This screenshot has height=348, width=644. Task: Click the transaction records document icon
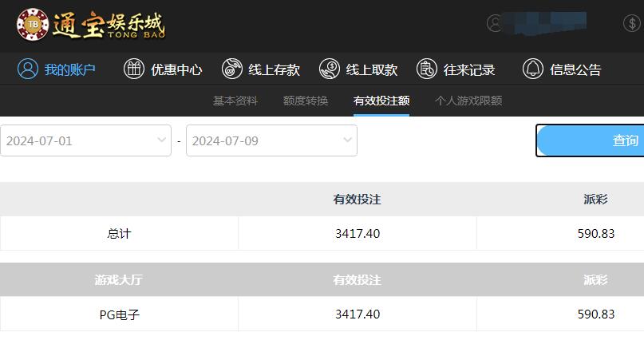tap(427, 69)
